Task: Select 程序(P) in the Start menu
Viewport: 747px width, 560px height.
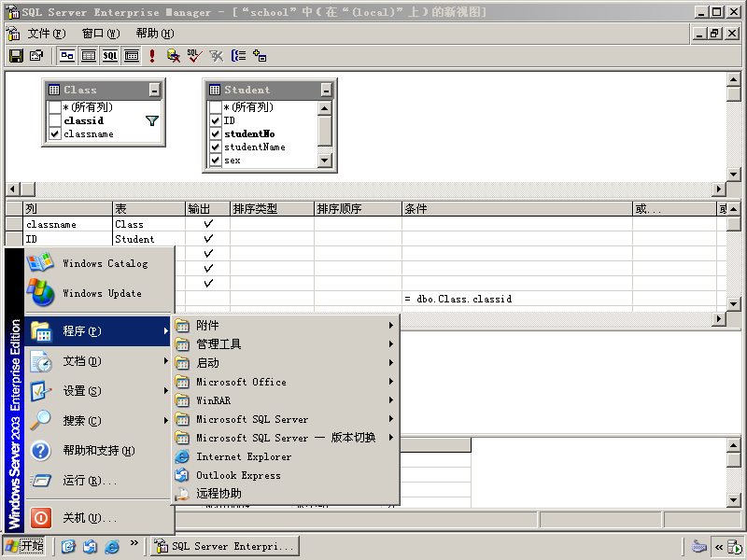Action: pyautogui.click(x=99, y=331)
